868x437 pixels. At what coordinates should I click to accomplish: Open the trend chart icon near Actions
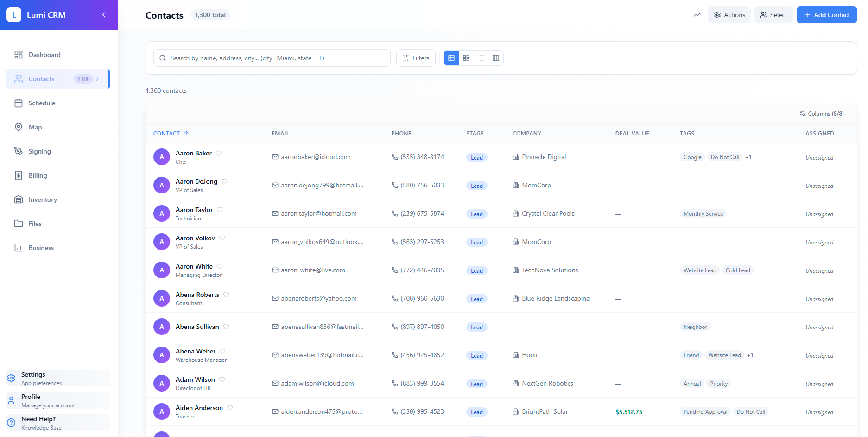697,15
